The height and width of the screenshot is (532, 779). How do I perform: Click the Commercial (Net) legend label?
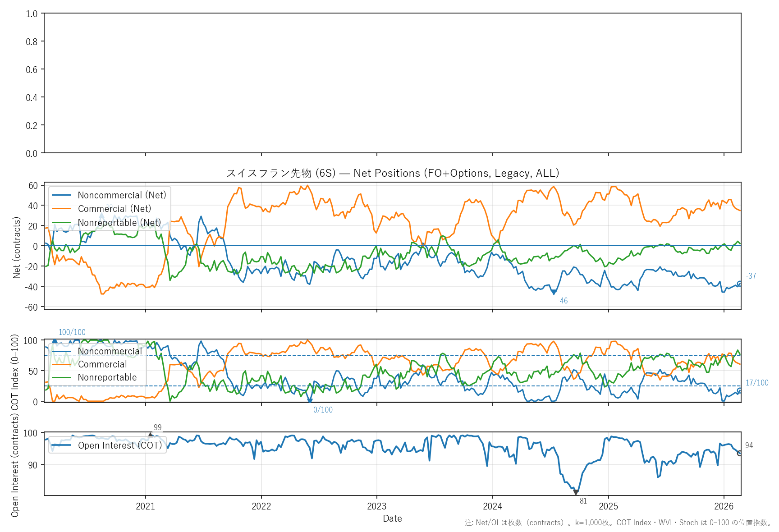(x=115, y=209)
